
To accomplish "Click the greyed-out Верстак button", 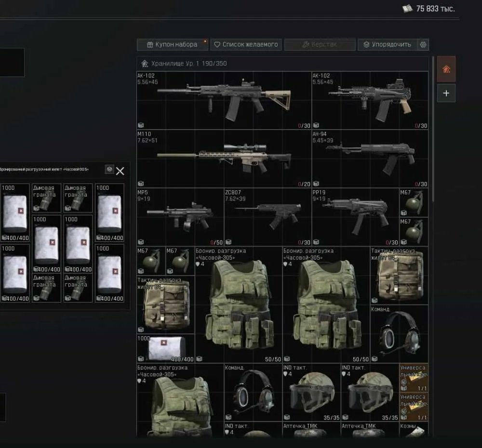I will tap(320, 44).
